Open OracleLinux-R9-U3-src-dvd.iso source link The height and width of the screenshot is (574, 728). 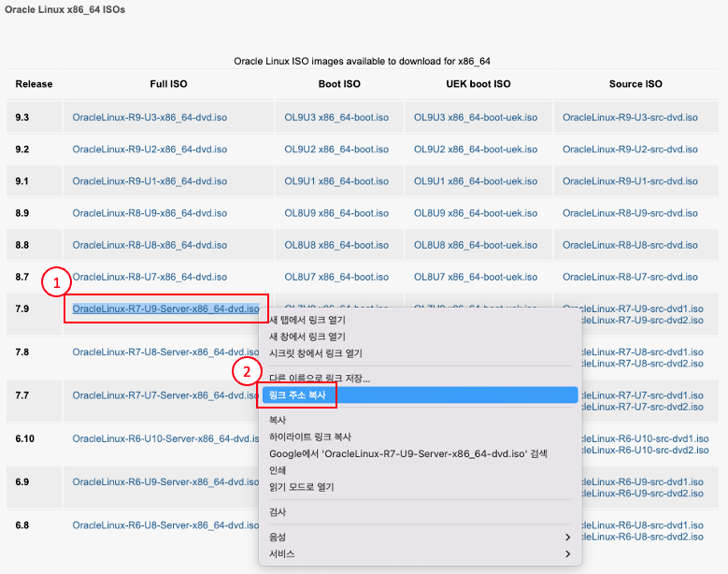630,118
